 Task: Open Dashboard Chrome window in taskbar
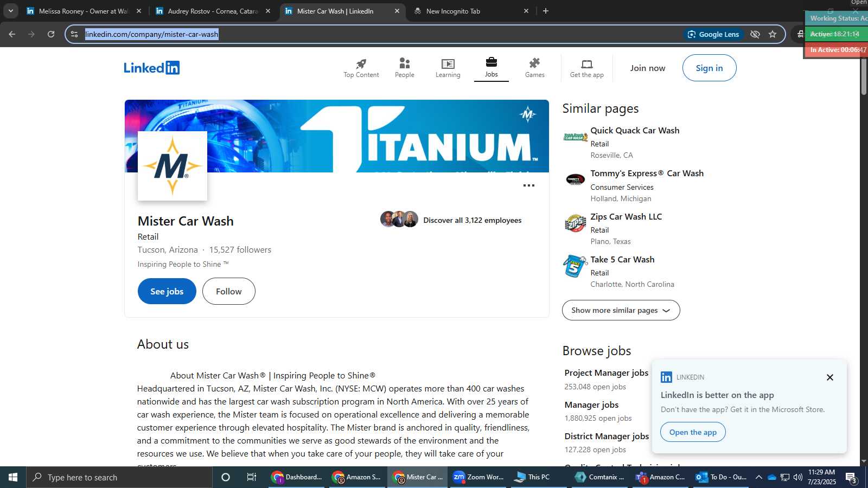[x=297, y=477]
